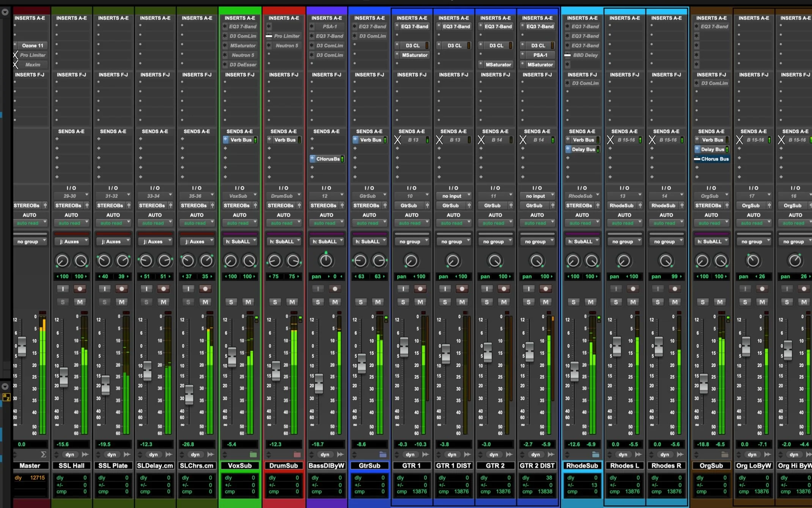
Task: Mute the DrumSub track
Action: 292,302
